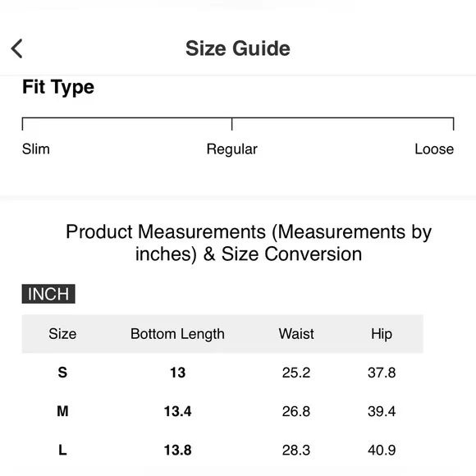
Task: Click the 13.4 bottom length value
Action: click(x=177, y=411)
